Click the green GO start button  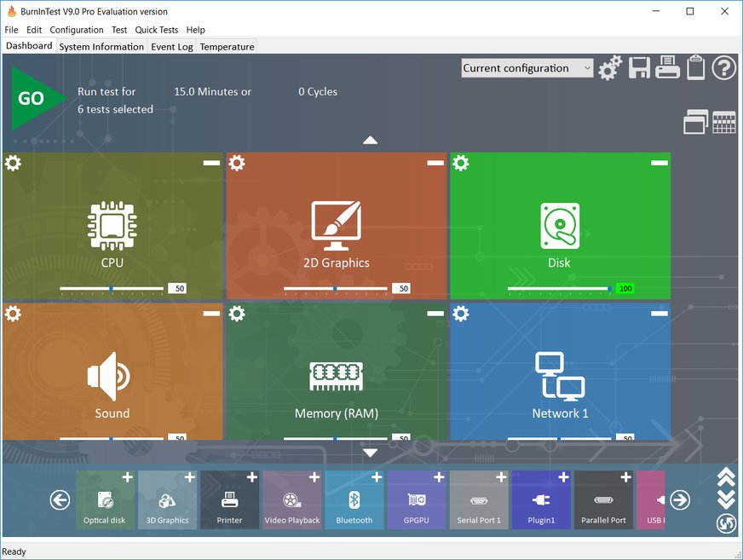coord(34,99)
